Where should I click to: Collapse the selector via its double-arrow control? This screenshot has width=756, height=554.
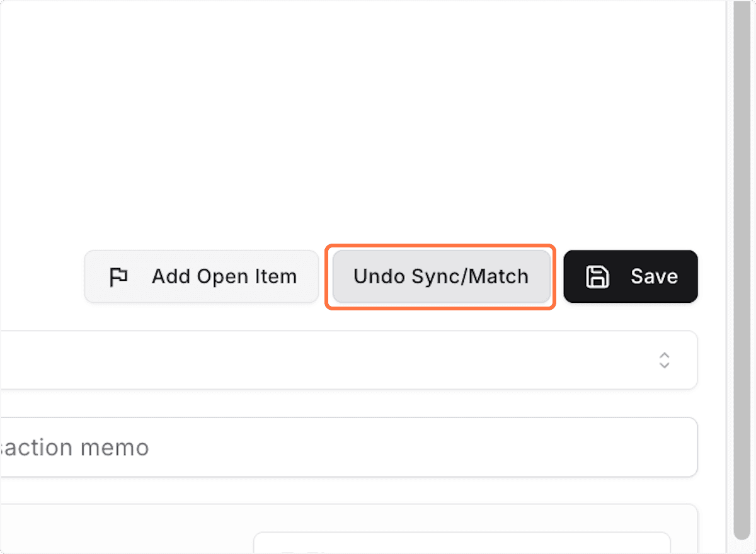[664, 360]
